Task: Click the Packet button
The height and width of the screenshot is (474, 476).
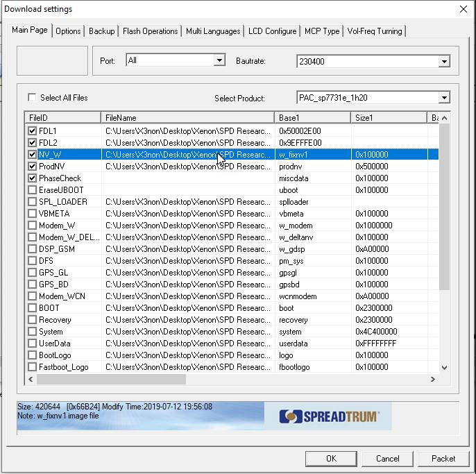Action: (443, 458)
